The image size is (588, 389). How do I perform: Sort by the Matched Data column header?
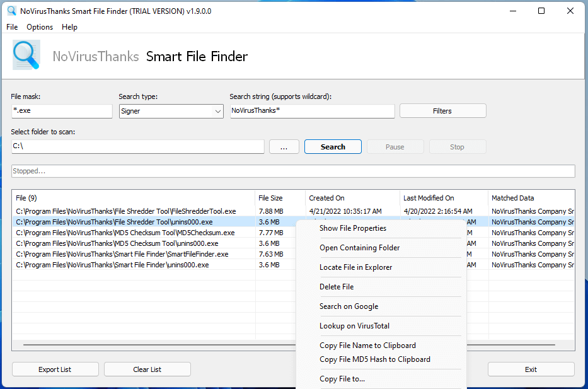[x=531, y=198]
